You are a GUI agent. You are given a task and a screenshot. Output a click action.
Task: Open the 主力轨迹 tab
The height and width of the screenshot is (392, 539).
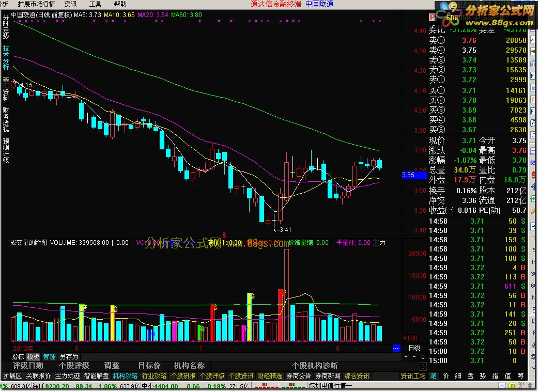point(67,376)
